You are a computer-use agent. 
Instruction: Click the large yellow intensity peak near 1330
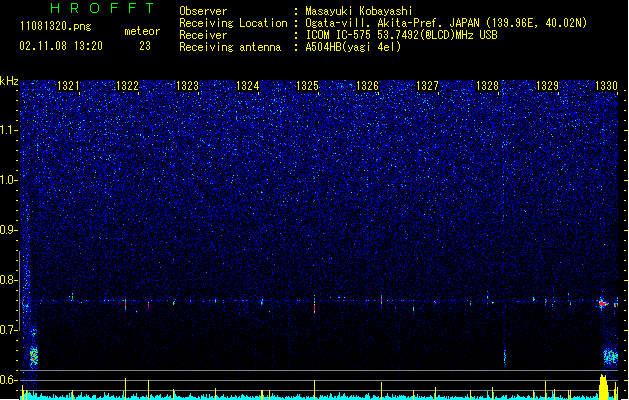[x=603, y=386]
